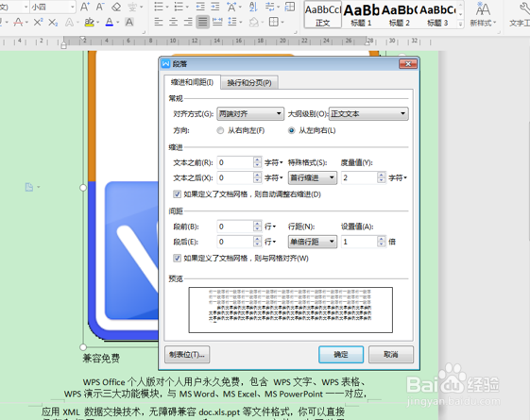Click the blue font color icon
The width and height of the screenshot is (530, 420).
point(110,23)
